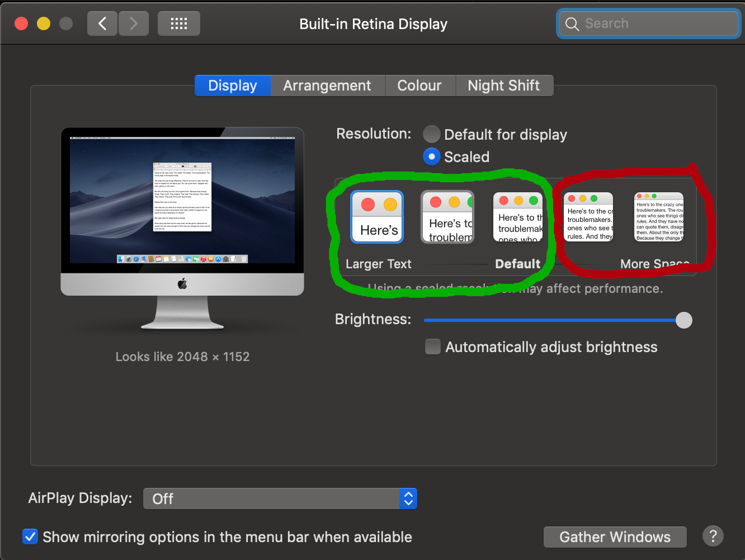Click the help question mark icon
745x560 pixels.
[x=713, y=536]
